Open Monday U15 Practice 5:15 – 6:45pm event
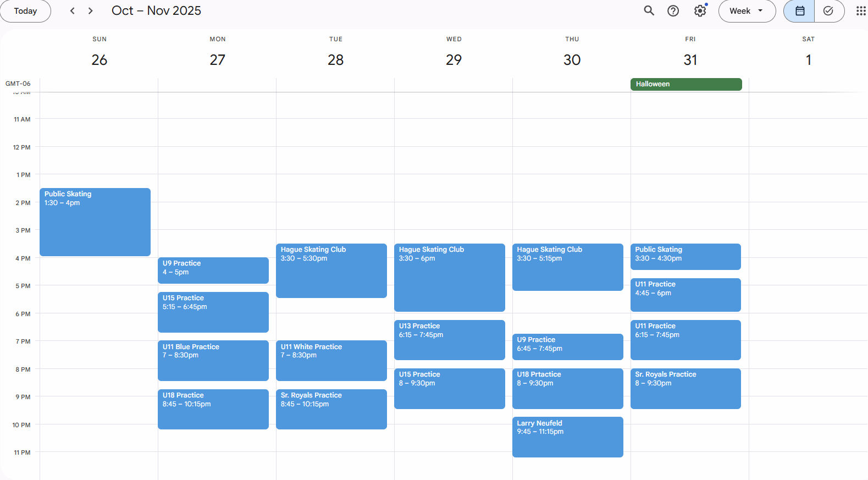The height and width of the screenshot is (480, 868). (213, 312)
